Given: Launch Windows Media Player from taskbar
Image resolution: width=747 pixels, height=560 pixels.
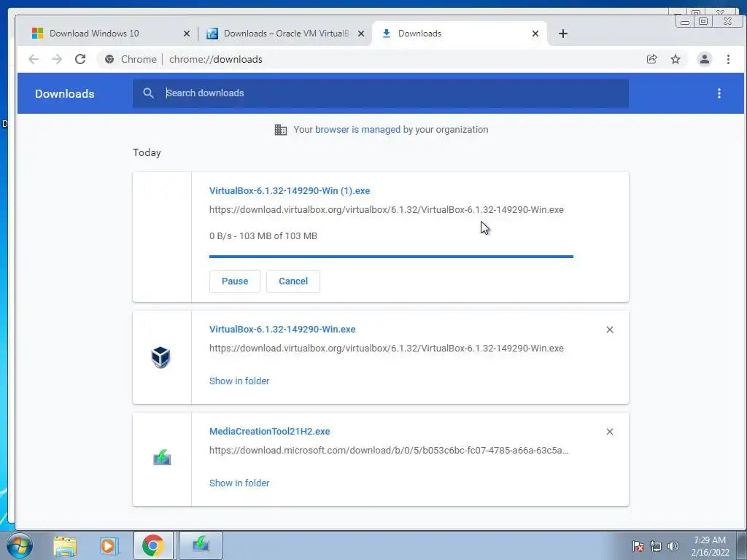Looking at the screenshot, I should click(x=109, y=545).
